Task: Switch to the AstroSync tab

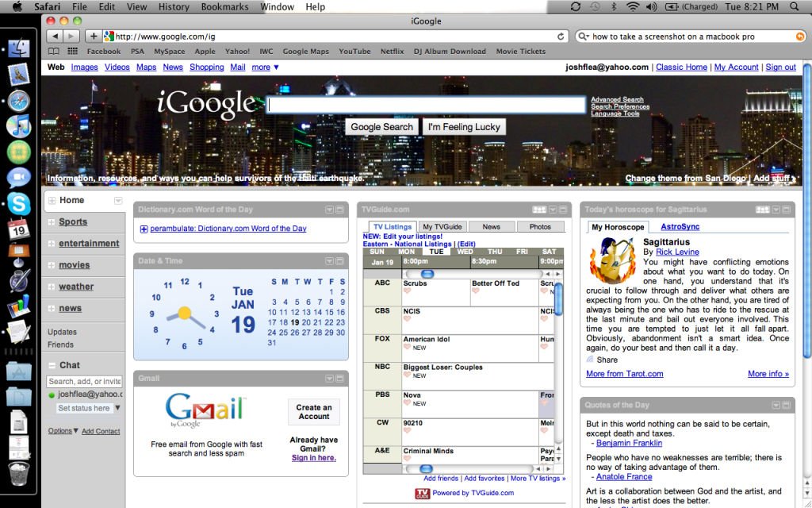Action: (680, 227)
